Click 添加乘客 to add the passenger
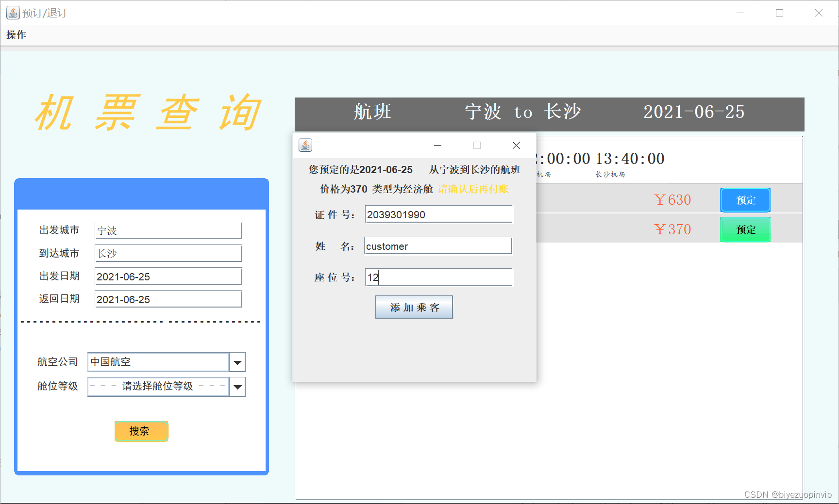 (x=414, y=307)
